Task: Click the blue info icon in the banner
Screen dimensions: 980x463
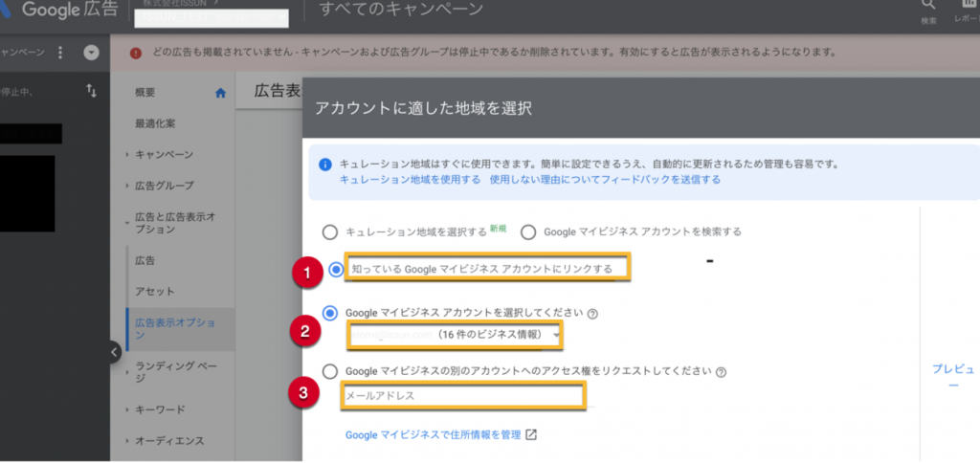Action: (325, 165)
